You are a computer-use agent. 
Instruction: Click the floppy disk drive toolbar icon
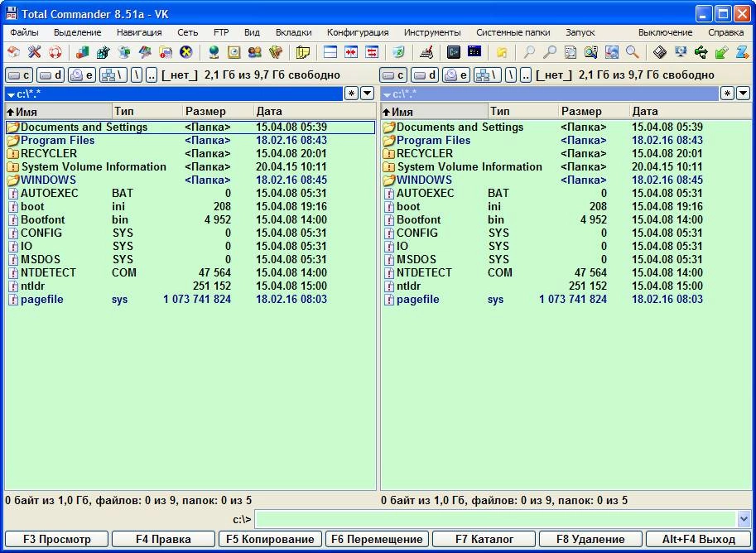coord(660,51)
